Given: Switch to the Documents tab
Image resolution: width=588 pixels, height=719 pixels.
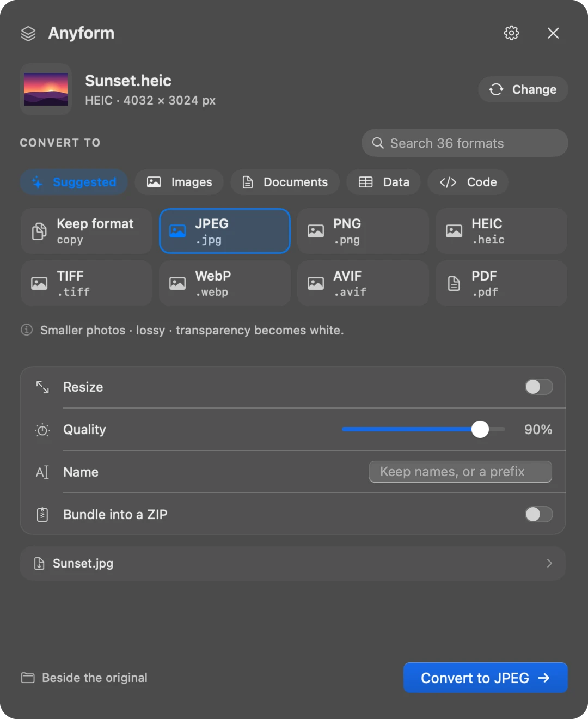Looking at the screenshot, I should pos(285,182).
